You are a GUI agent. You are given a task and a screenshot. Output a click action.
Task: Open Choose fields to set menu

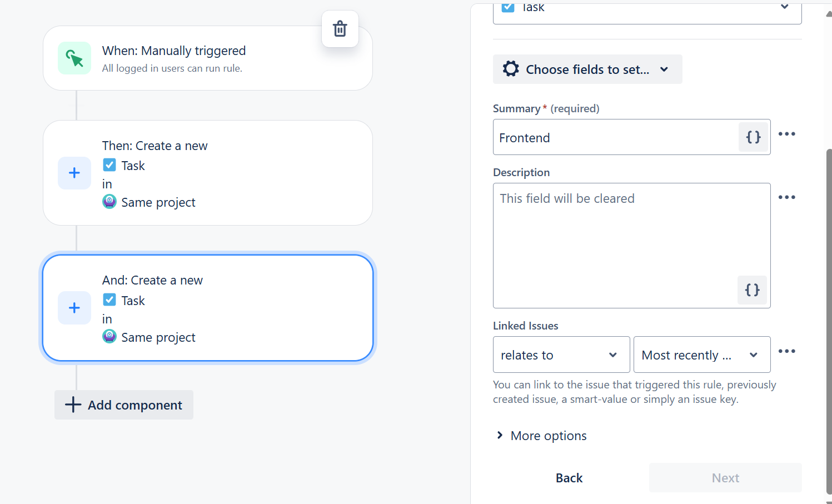(x=587, y=69)
